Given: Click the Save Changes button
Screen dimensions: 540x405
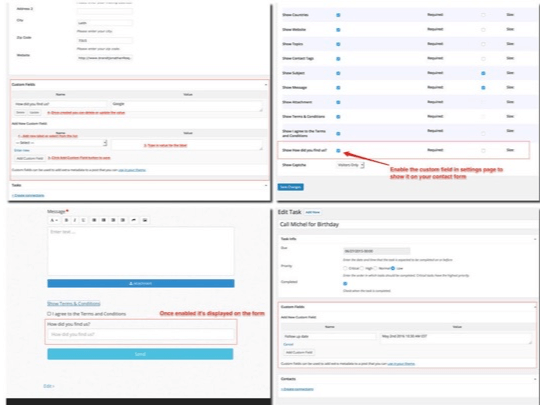Looking at the screenshot, I should coord(291,187).
